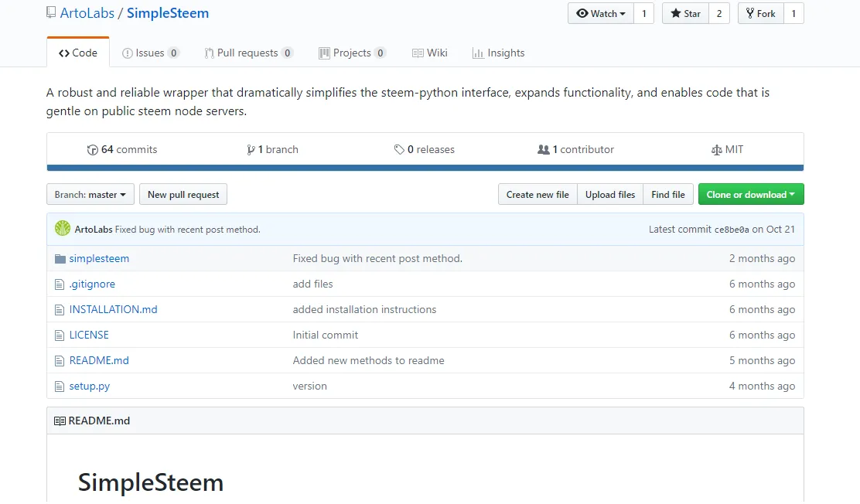The width and height of the screenshot is (860, 504).
Task: Click the Python language color bar
Action: [x=425, y=168]
